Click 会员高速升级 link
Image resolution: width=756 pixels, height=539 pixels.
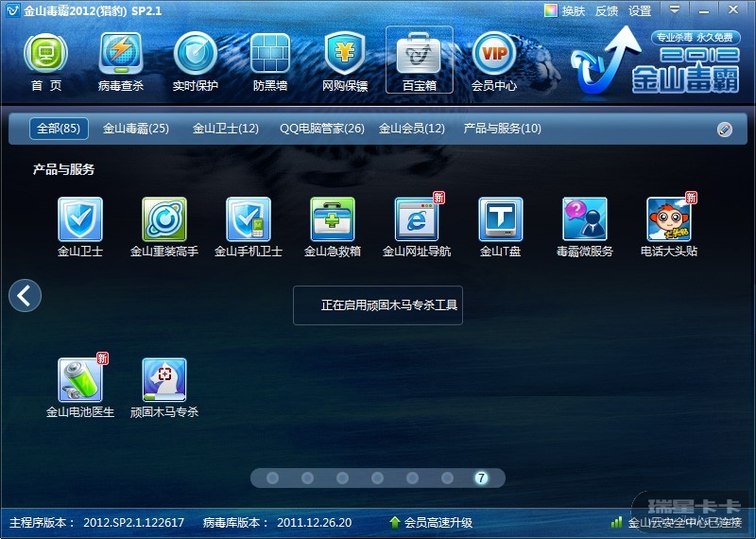(438, 523)
